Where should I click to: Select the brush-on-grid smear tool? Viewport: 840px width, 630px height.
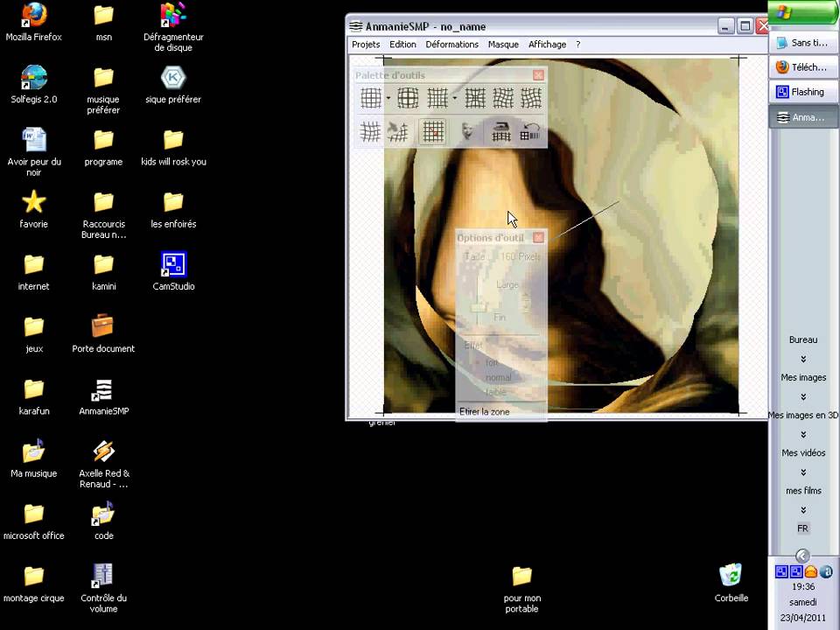pyautogui.click(x=398, y=132)
